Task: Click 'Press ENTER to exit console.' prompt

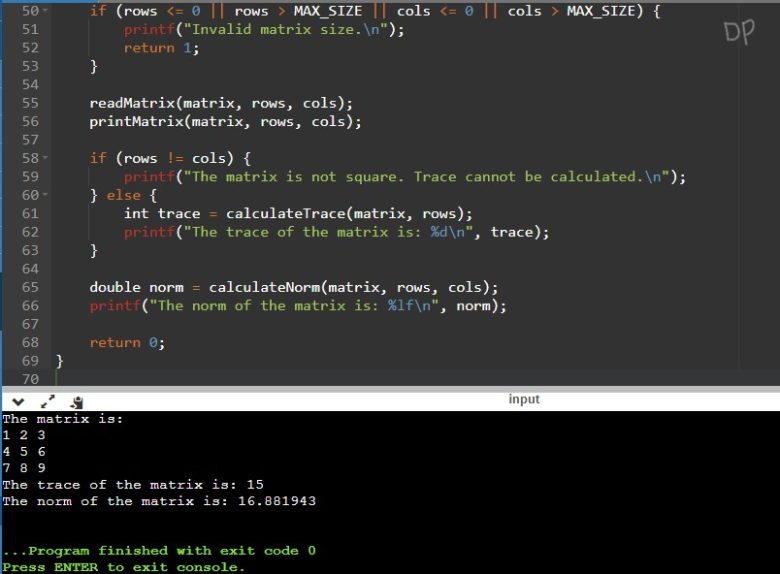Action: tap(123, 567)
